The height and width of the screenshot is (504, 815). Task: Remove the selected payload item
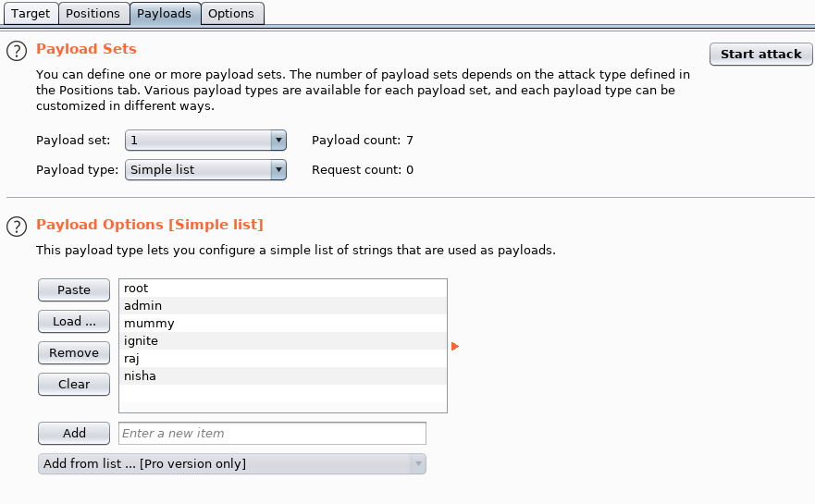74,353
